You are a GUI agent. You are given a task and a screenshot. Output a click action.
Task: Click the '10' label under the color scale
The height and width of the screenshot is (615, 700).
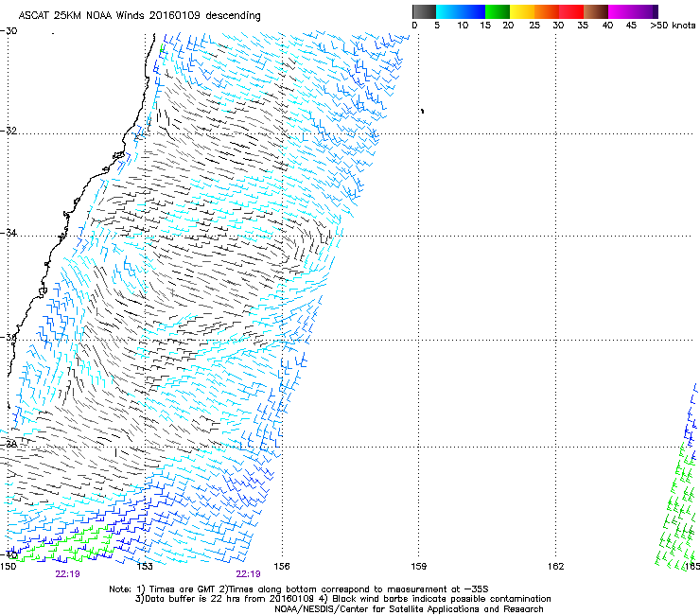point(463,26)
